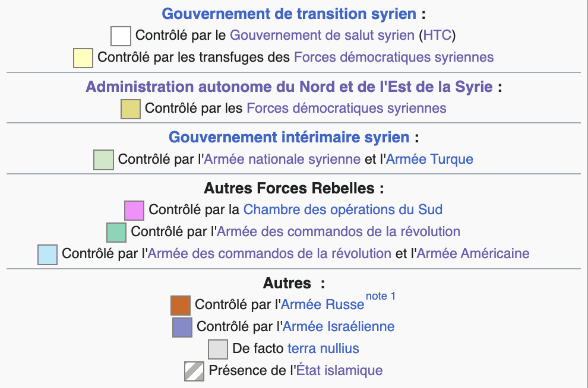
Task: Open the Gouvernement de salut syrien link
Action: (322, 35)
